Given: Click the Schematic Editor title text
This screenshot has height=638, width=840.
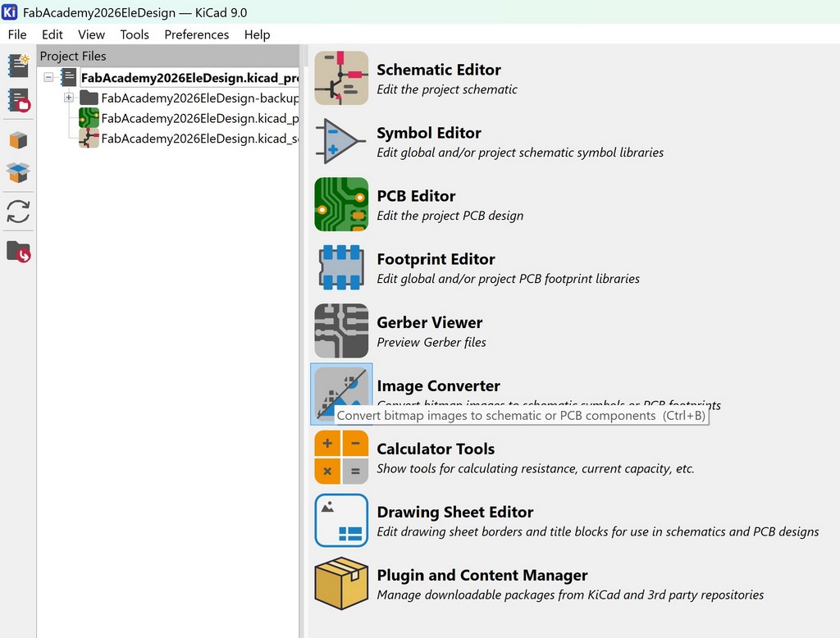Looking at the screenshot, I should pyautogui.click(x=439, y=70).
